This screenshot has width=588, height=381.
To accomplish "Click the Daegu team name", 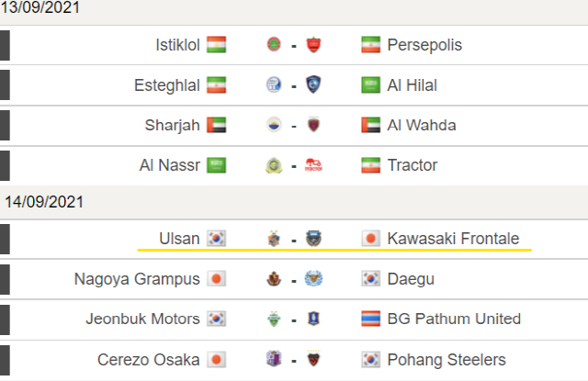I will point(411,279).
